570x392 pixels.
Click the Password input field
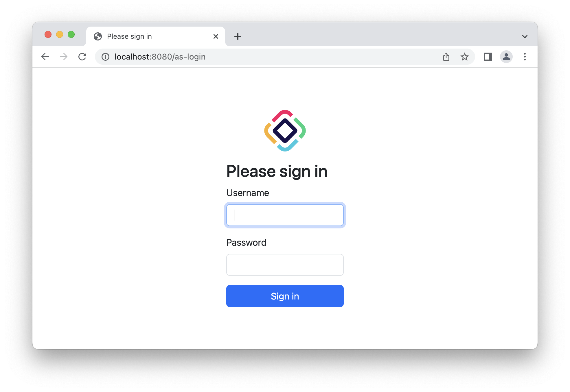(285, 265)
